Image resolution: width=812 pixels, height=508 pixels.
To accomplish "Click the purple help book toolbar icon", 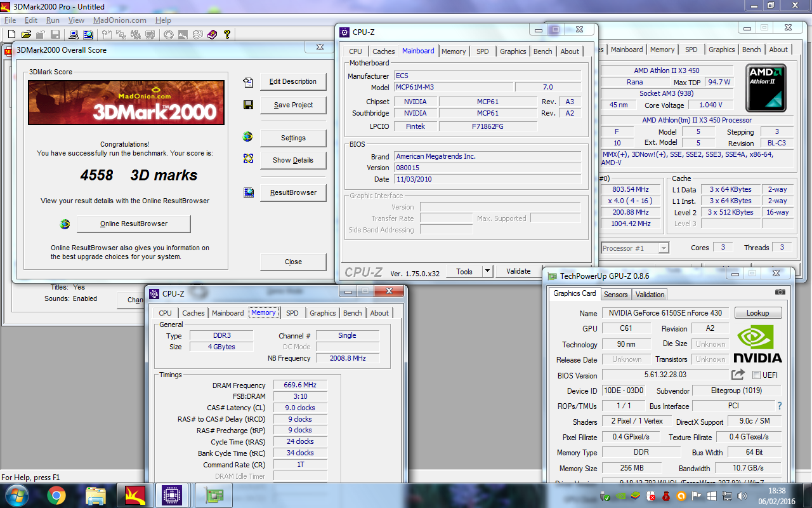I will coord(212,34).
